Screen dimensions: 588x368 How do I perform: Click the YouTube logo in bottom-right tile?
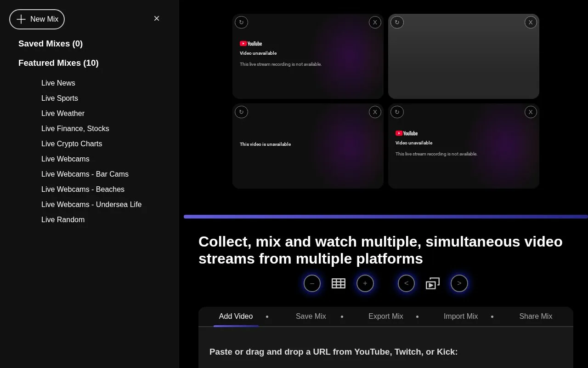point(407,133)
